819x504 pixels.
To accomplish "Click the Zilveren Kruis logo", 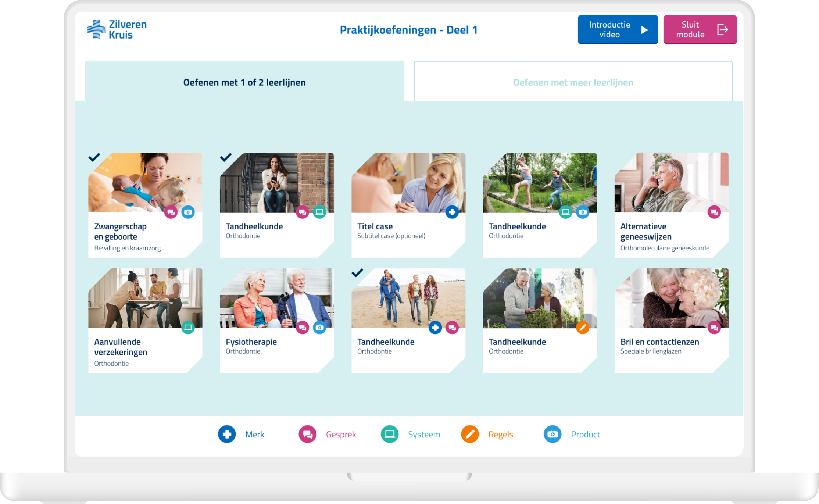I will click(x=117, y=29).
